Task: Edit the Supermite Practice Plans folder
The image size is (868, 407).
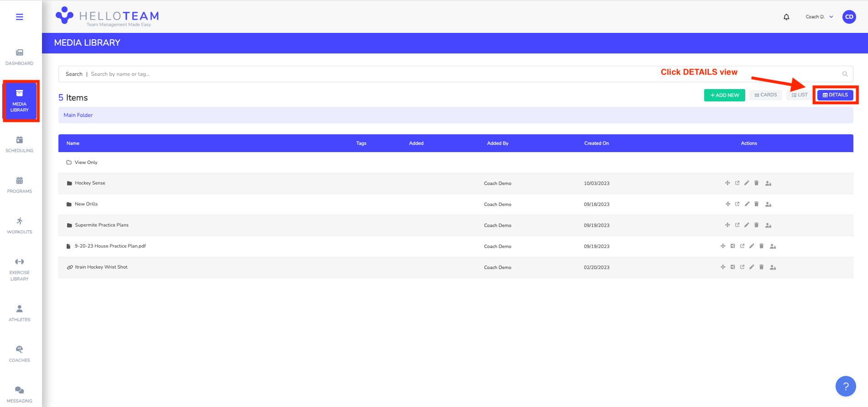Action: pos(747,225)
